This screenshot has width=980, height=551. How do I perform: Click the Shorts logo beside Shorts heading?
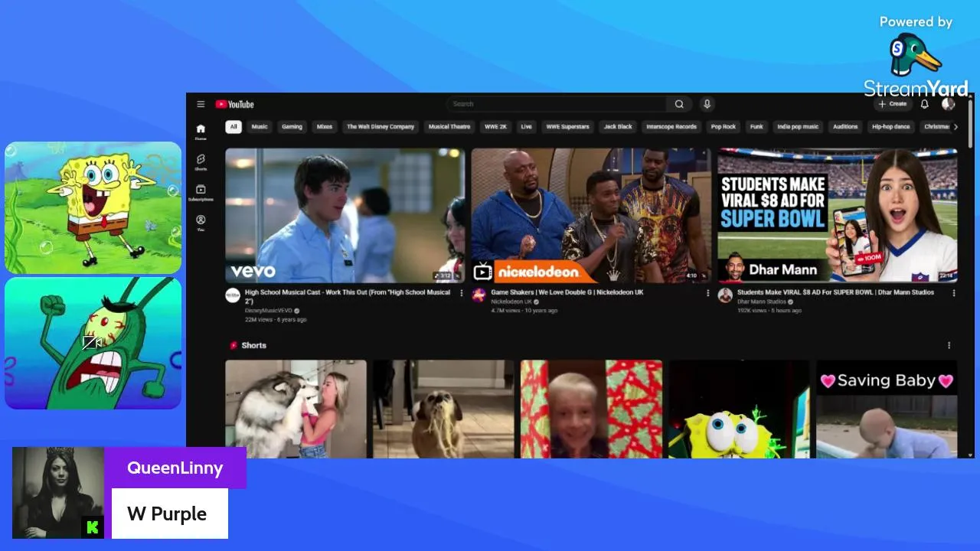[x=234, y=345]
